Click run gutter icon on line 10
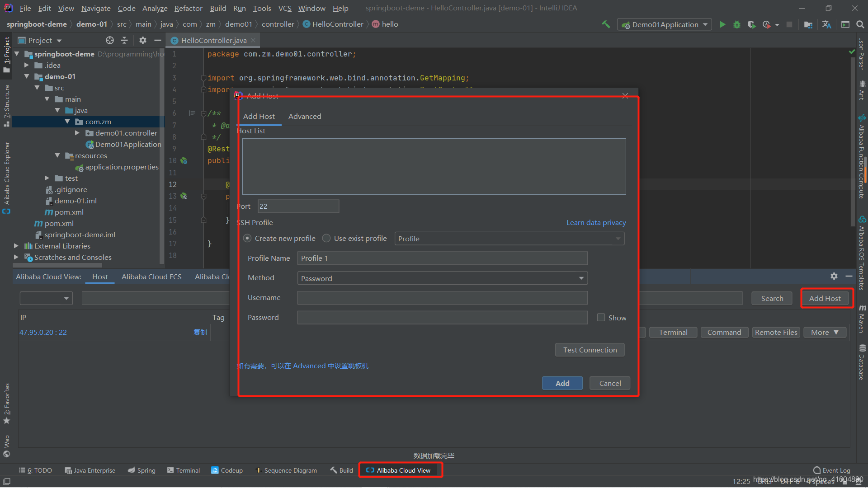Viewport: 868px width, 488px height. (184, 160)
